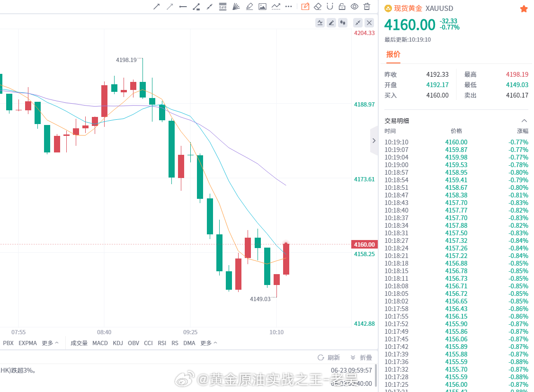
Task: Toggle the magnet snap mode
Action: 329,7
